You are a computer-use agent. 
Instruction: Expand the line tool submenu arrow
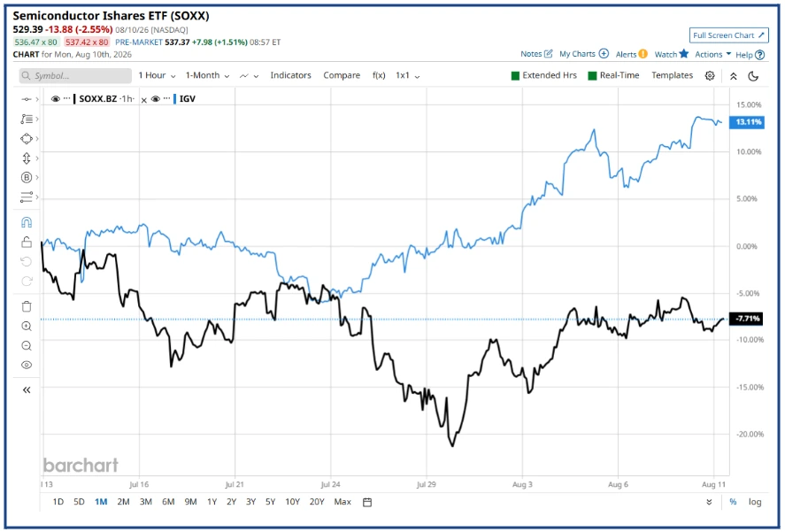pyautogui.click(x=37, y=99)
